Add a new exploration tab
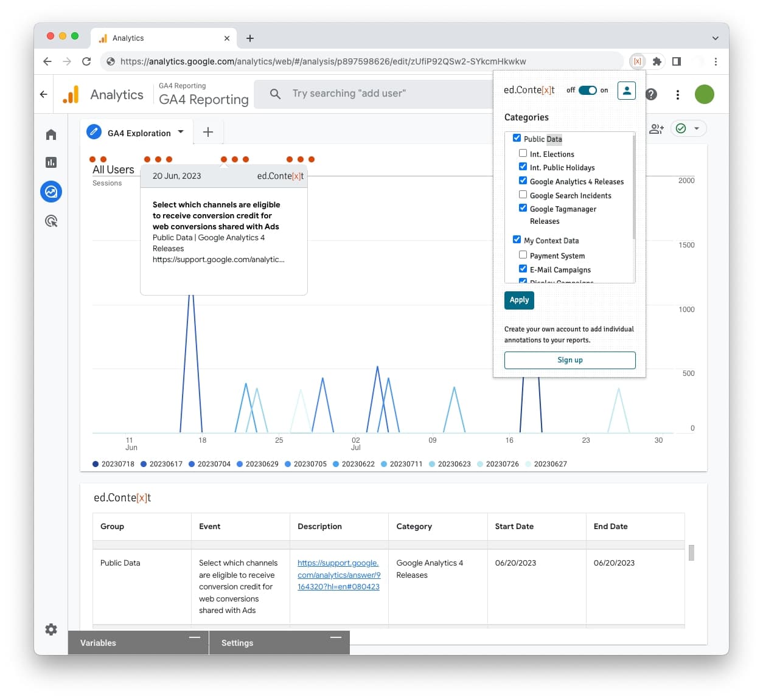This screenshot has width=763, height=700. (x=208, y=132)
